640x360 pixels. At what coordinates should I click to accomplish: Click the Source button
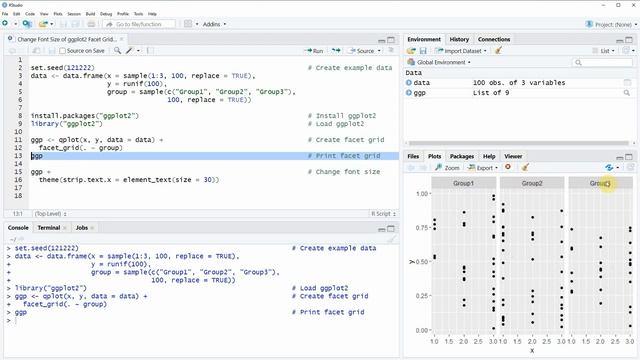click(x=361, y=51)
